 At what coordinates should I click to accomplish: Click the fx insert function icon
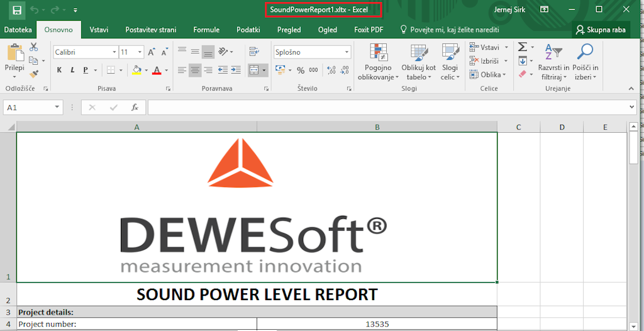pos(135,108)
